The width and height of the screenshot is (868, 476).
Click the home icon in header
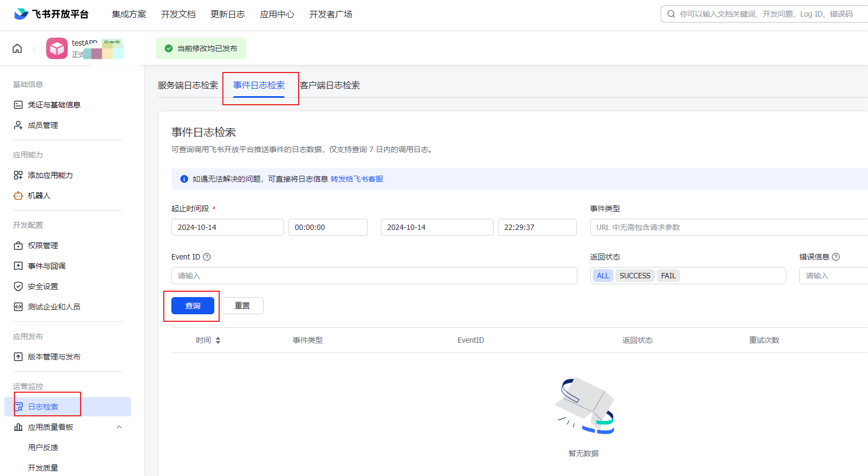coord(17,48)
